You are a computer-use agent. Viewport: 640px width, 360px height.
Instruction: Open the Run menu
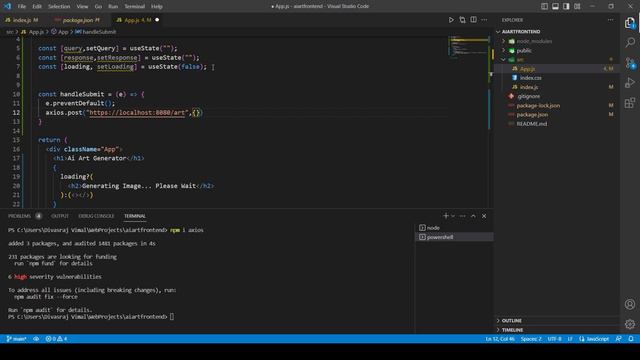point(113,7)
